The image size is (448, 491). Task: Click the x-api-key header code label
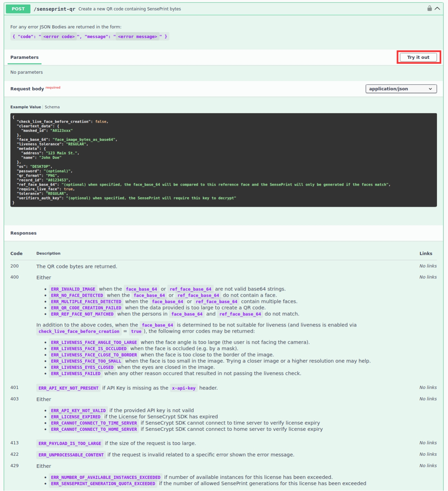click(x=183, y=388)
